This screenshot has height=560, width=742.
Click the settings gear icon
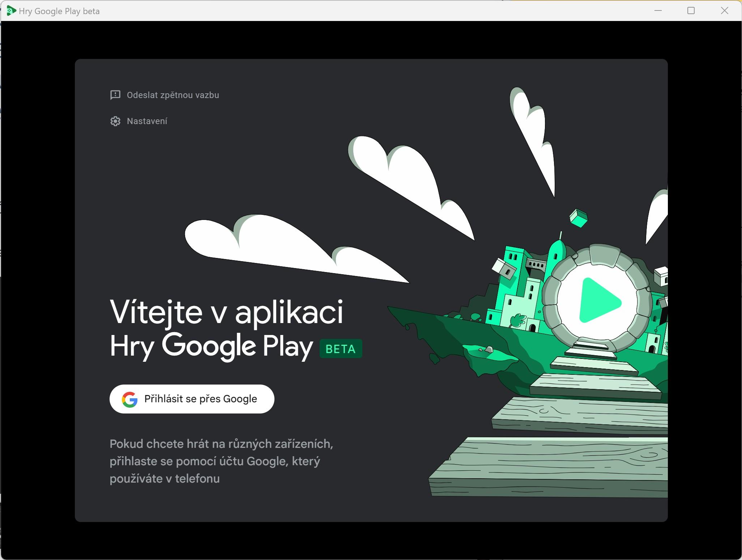pyautogui.click(x=115, y=121)
